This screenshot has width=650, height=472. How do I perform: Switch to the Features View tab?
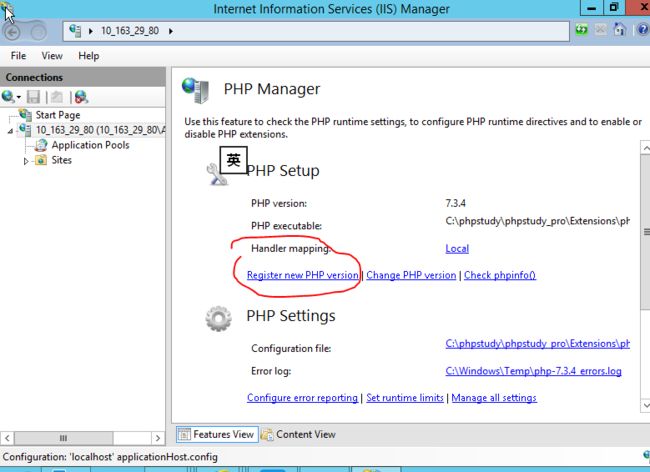pos(217,434)
